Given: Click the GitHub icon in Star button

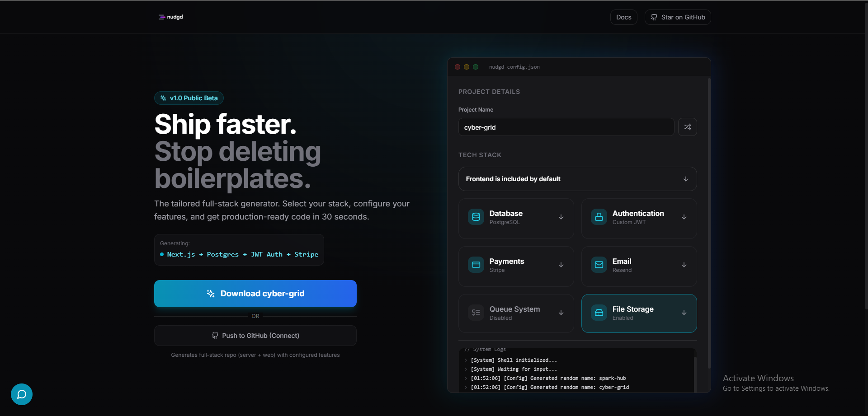Looking at the screenshot, I should click(x=653, y=17).
